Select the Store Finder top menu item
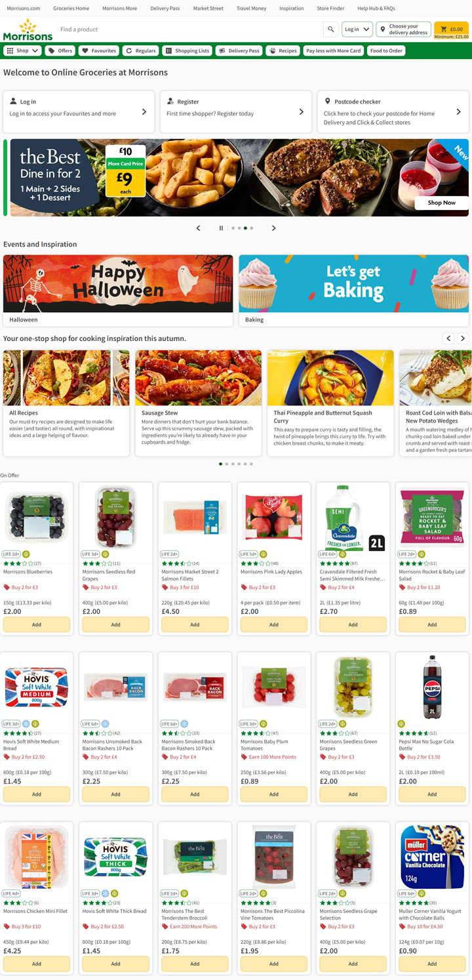This screenshot has height=980, width=472. (330, 9)
